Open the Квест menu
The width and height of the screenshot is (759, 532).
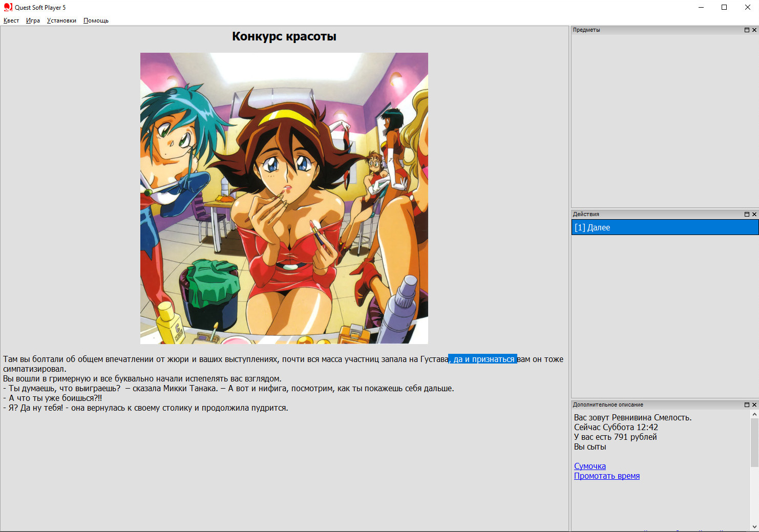pos(11,20)
